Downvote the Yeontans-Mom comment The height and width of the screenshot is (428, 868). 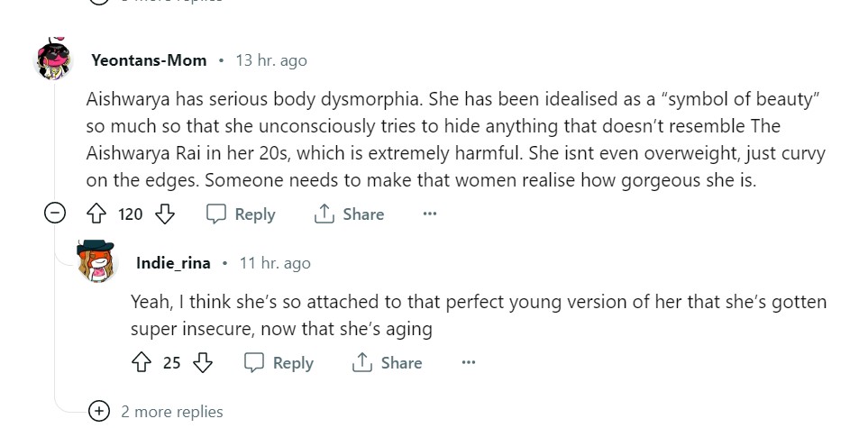coord(165,214)
